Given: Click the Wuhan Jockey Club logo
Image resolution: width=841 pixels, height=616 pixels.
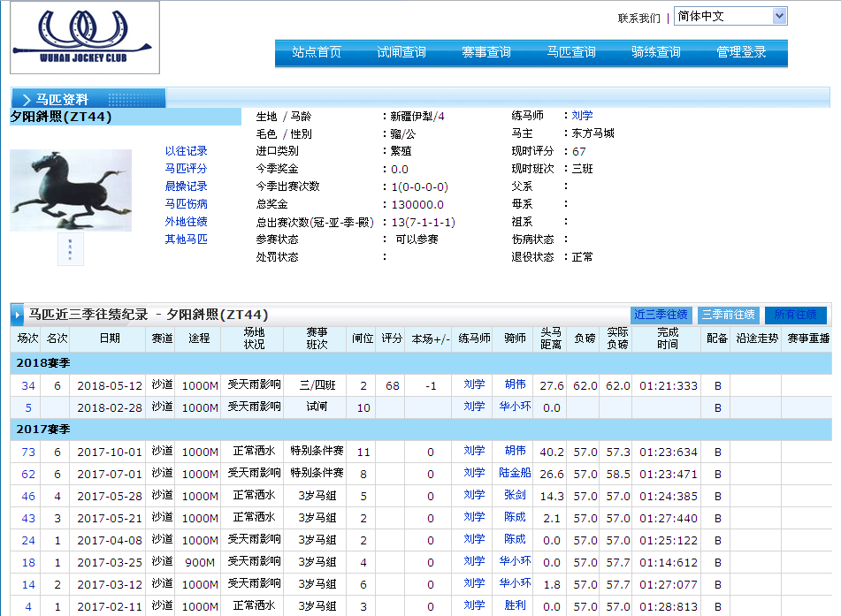Looking at the screenshot, I should click(x=85, y=37).
